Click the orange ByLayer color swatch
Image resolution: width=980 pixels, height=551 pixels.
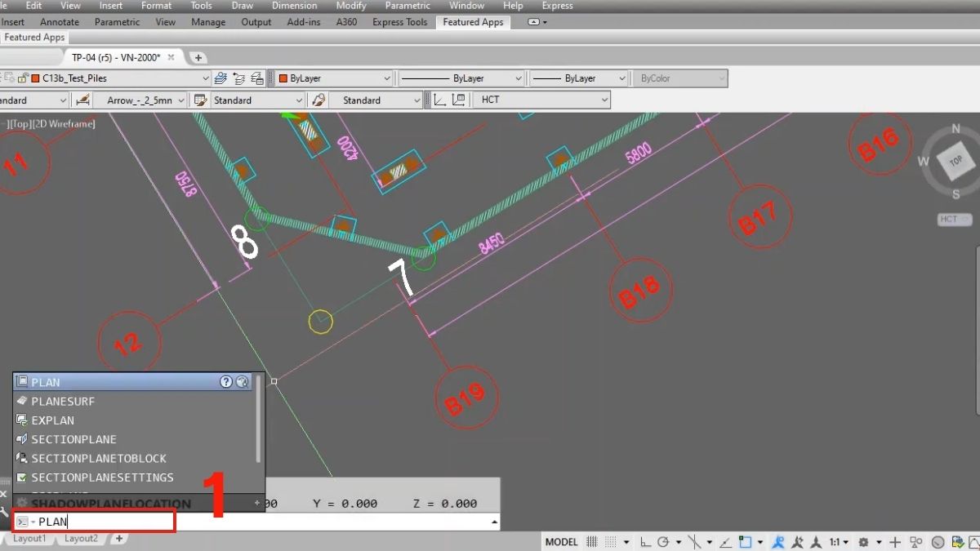pyautogui.click(x=283, y=78)
